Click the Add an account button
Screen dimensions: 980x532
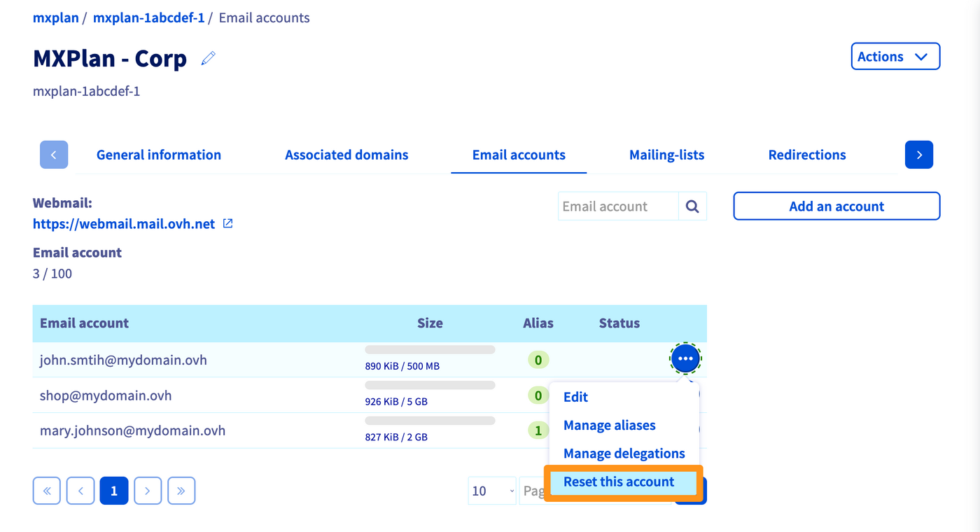pyautogui.click(x=836, y=206)
